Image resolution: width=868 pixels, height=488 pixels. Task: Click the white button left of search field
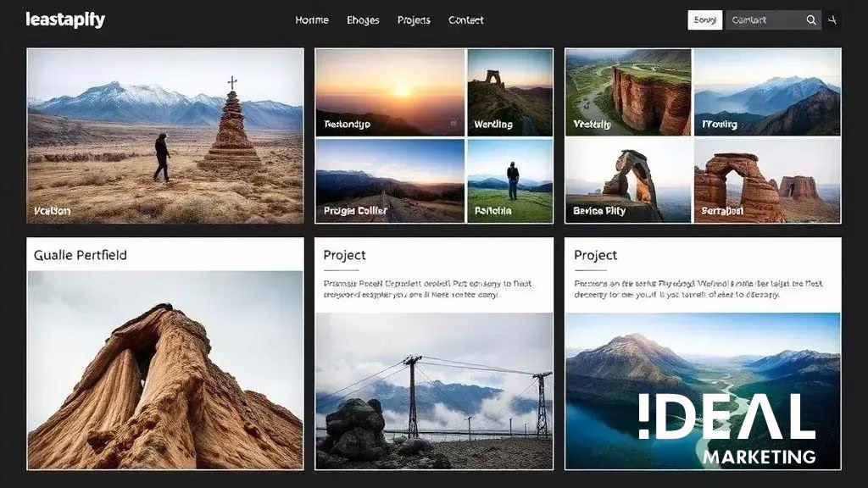[x=704, y=20]
